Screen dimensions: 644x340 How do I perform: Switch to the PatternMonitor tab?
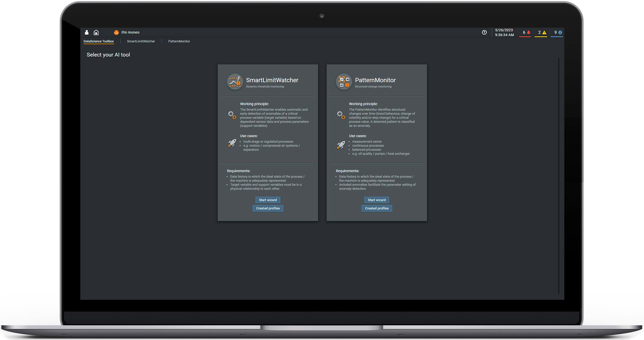pyautogui.click(x=179, y=41)
